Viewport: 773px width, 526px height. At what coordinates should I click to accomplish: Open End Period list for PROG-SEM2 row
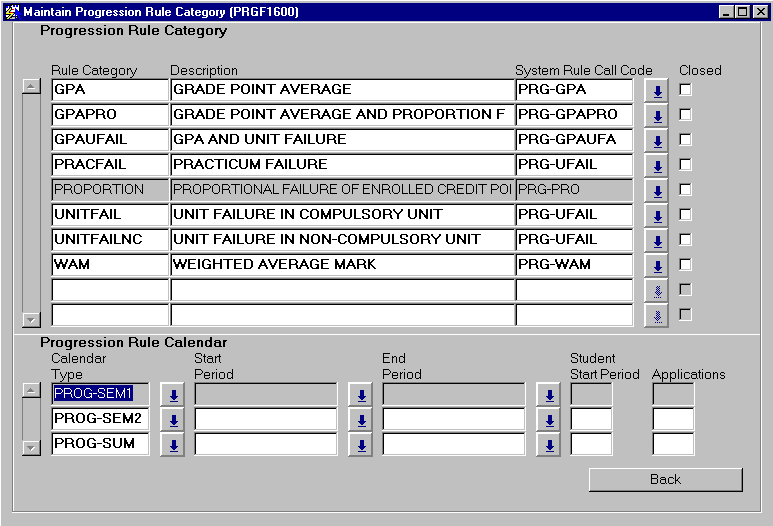[548, 420]
